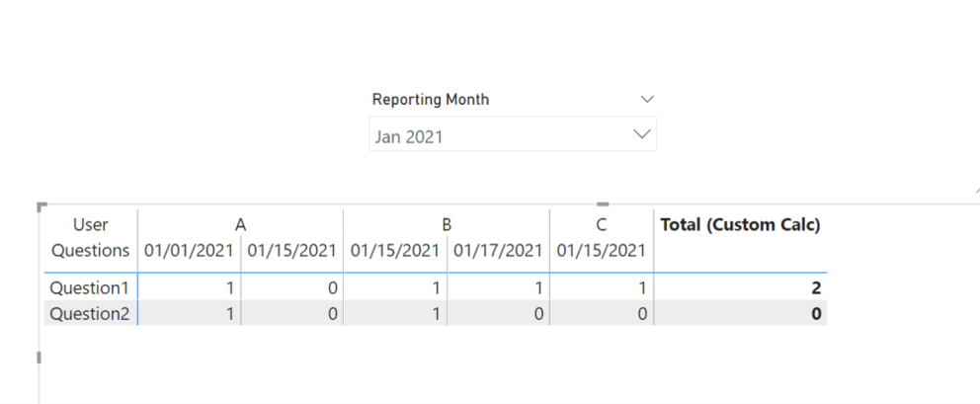Screen dimensions: 980x404
Task: Click Question2 value under A 01/01/2021
Action: point(230,314)
